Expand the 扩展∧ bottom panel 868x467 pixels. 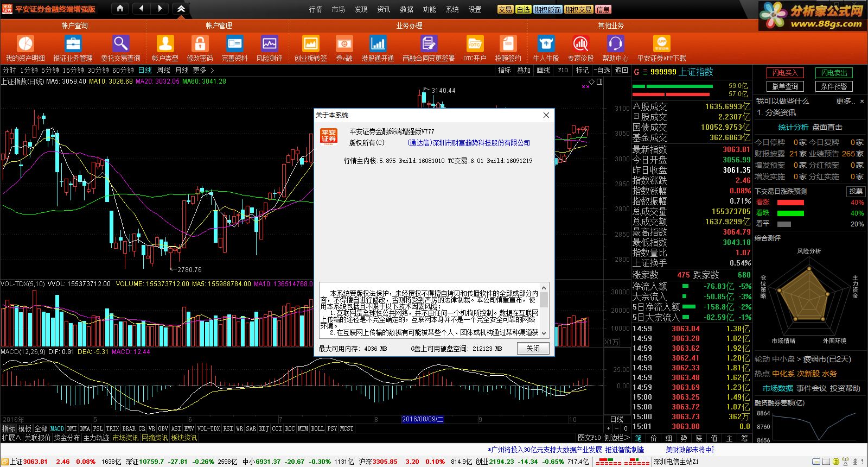(x=11, y=438)
